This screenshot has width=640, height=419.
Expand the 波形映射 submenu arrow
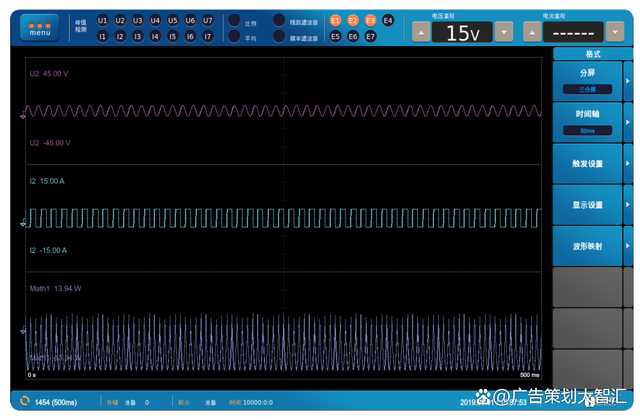628,246
